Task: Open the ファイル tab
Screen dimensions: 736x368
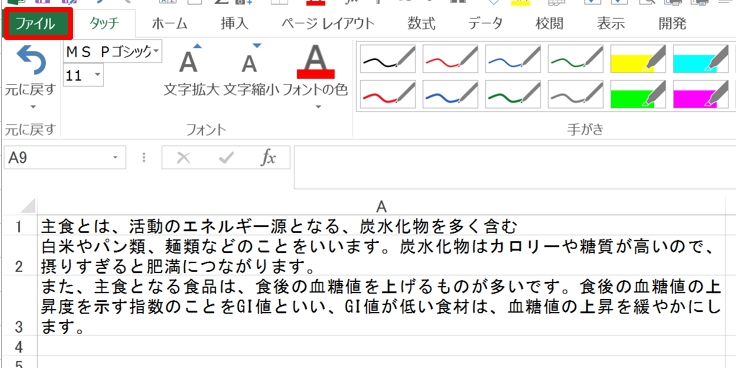Action: [x=38, y=23]
